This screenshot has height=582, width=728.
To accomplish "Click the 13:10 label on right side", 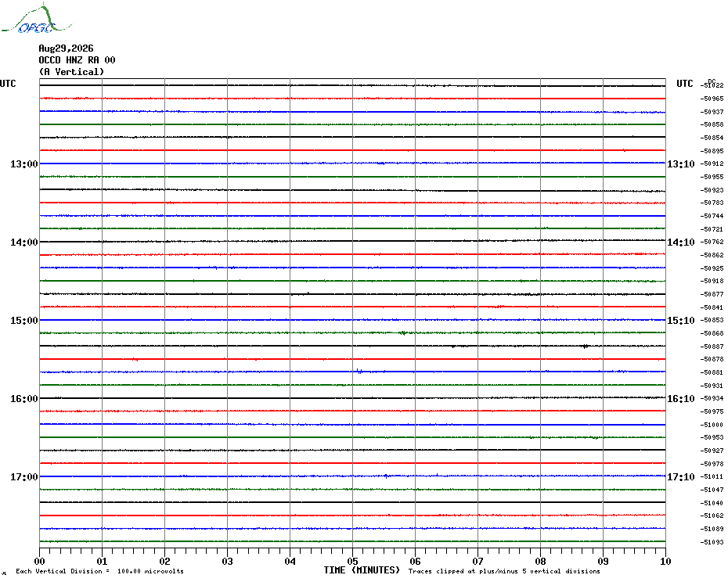I will [x=681, y=163].
